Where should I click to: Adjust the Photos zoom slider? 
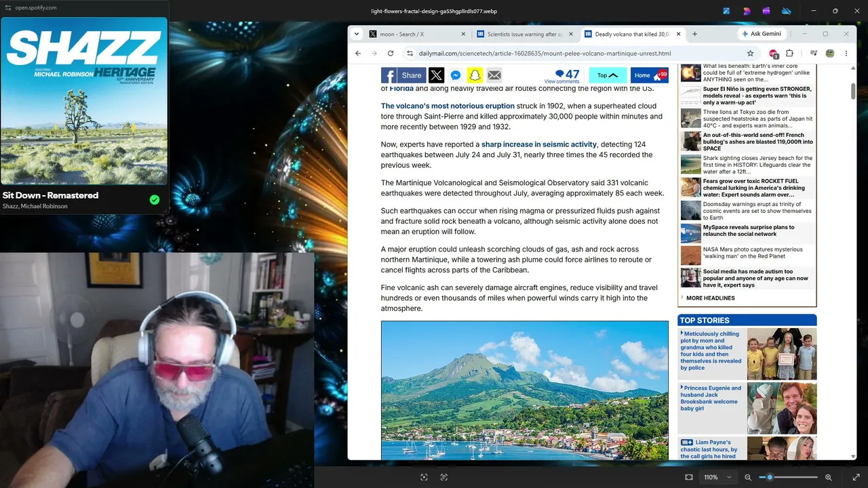pyautogui.click(x=788, y=477)
